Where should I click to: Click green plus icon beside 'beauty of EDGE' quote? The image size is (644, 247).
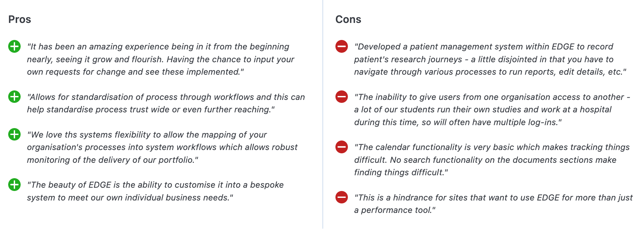[14, 185]
